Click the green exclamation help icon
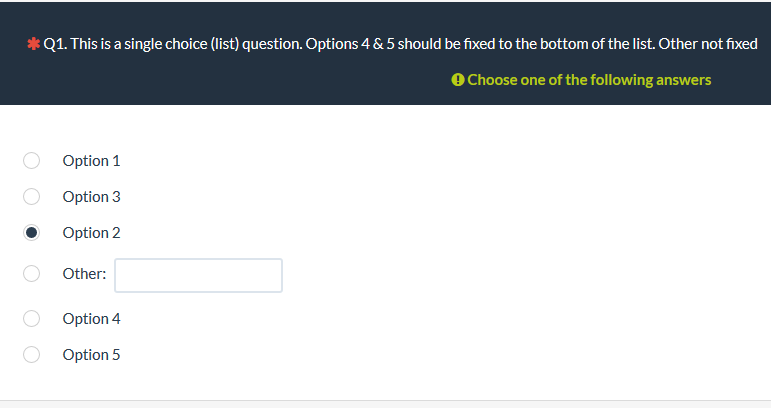Image resolution: width=771 pixels, height=408 pixels. tap(458, 80)
